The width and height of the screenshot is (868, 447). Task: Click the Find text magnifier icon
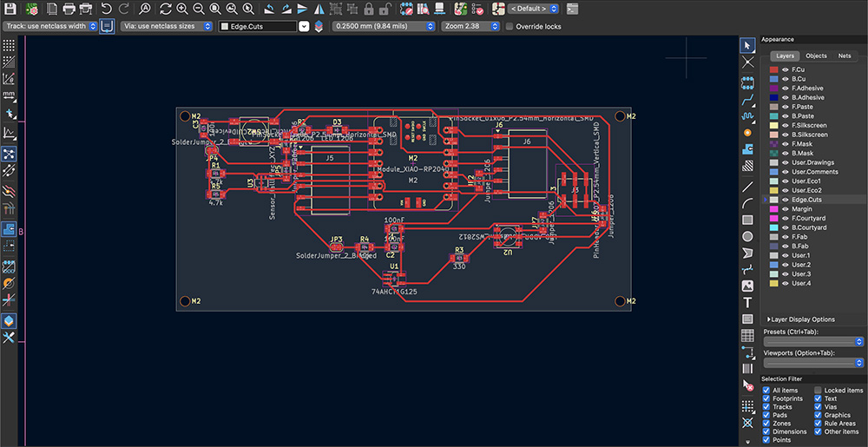point(145,9)
